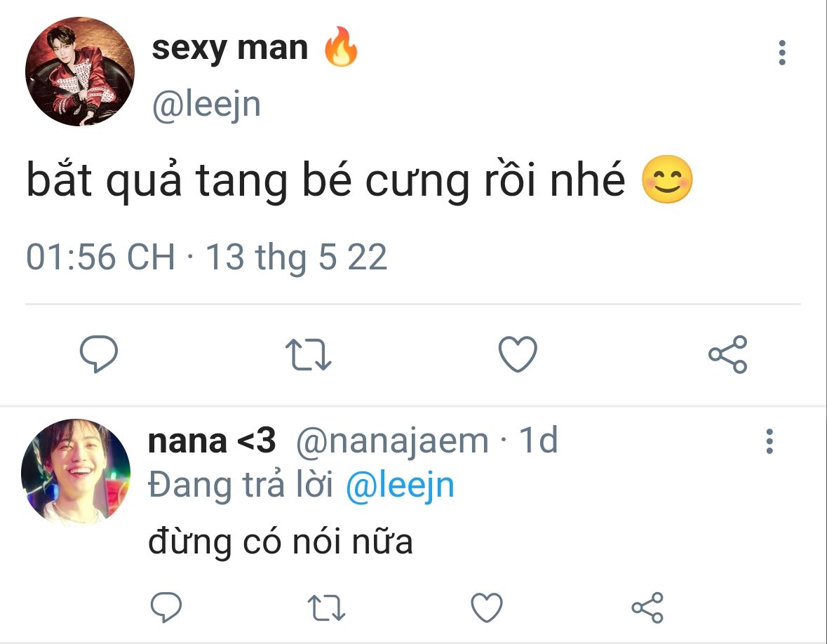Reply to the main tweet by @leejn
The width and height of the screenshot is (827, 644).
(98, 354)
